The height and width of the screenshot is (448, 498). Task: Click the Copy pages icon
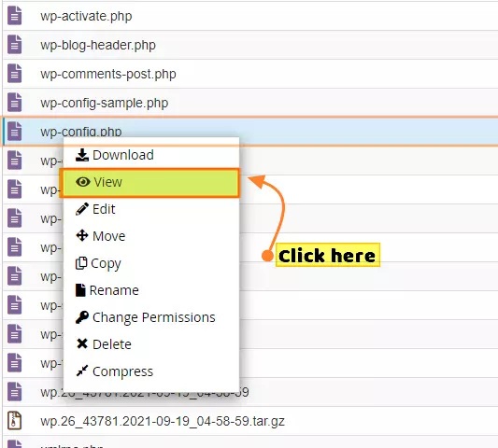pyautogui.click(x=81, y=263)
